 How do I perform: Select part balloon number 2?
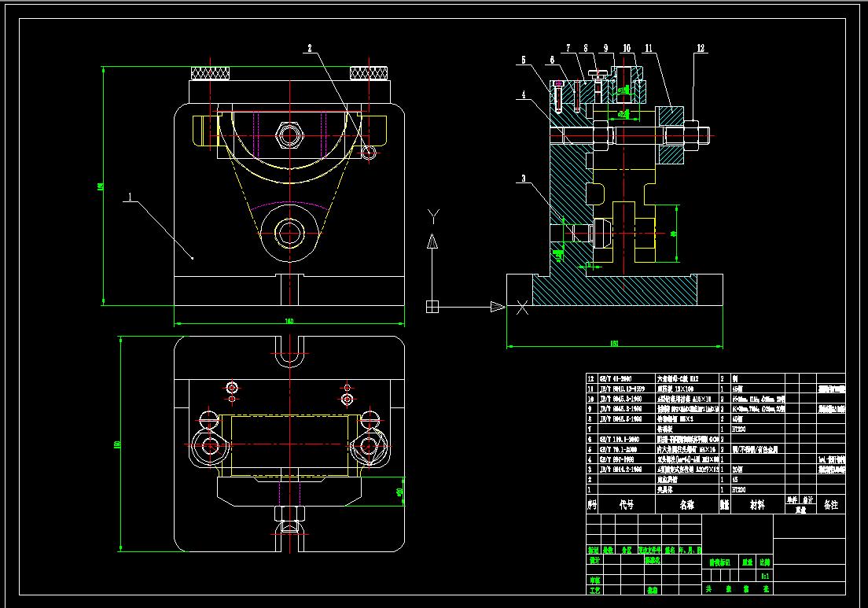click(310, 48)
